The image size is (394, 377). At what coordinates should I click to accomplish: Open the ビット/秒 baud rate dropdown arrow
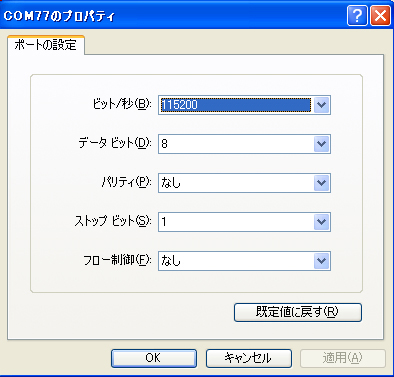click(321, 105)
